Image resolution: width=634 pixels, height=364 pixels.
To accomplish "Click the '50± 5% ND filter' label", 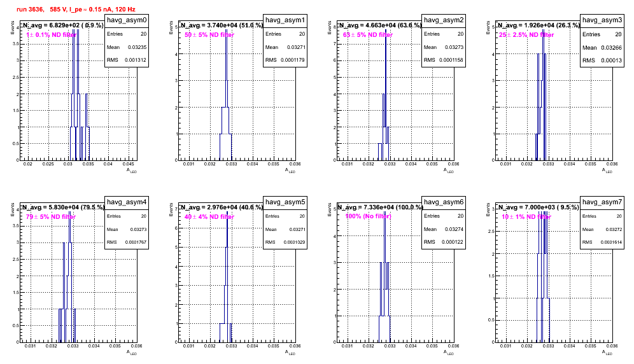I will tap(209, 35).
